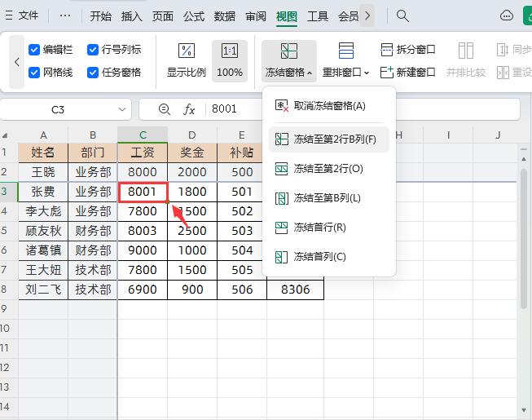This screenshot has height=420, width=532.
Task: Open the 工具 tab
Action: [x=318, y=16]
